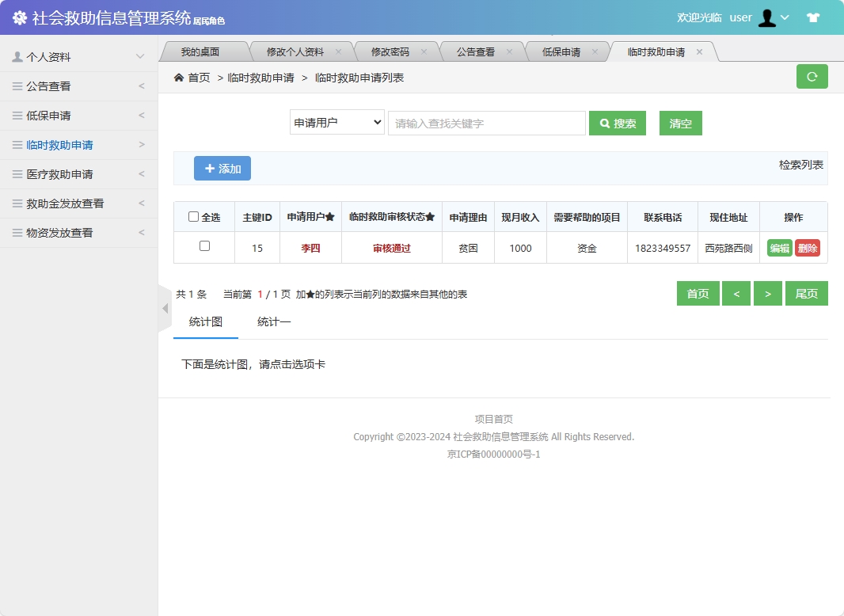This screenshot has height=616, width=844.
Task: Click the refresh icon at top right
Action: pos(812,76)
